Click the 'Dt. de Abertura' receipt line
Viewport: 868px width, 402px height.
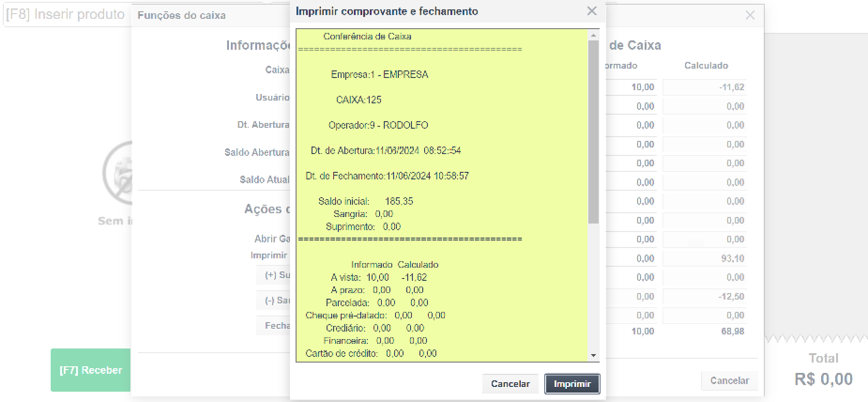(386, 150)
